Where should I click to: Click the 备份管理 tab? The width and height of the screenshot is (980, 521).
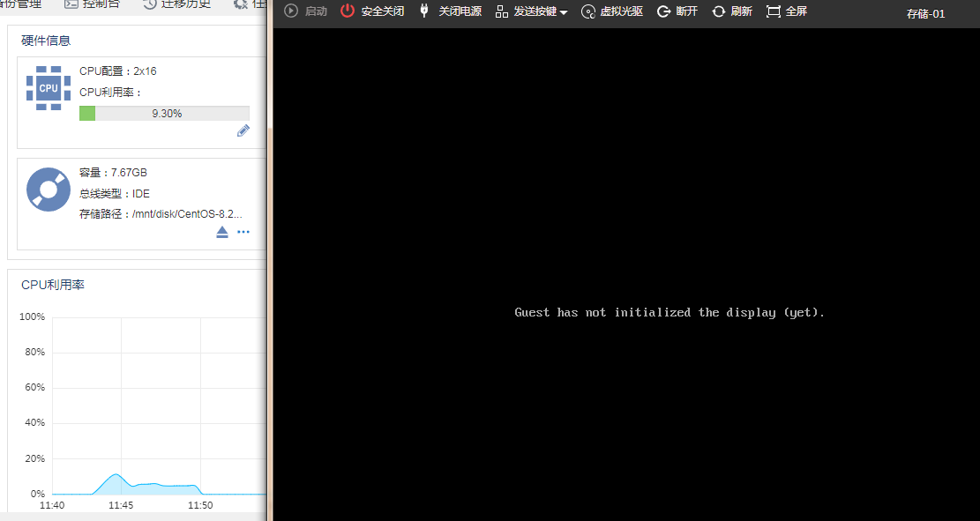(21, 4)
